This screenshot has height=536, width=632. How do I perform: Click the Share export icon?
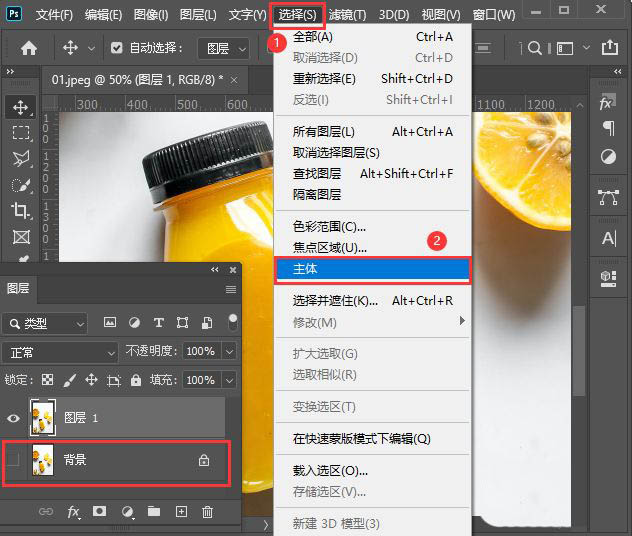tap(610, 48)
